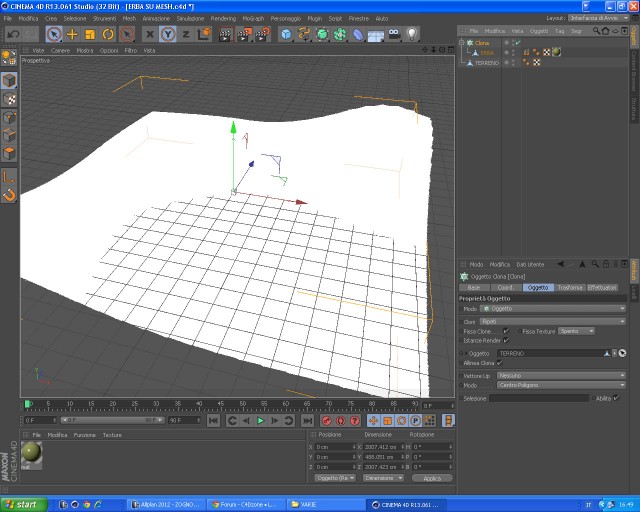
Task: Add a light object from toolbar
Action: point(411,34)
